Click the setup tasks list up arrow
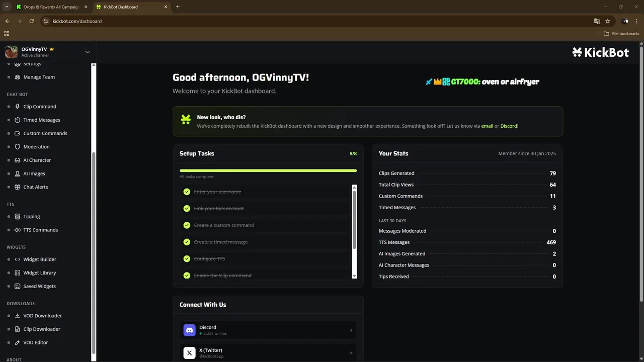The height and width of the screenshot is (362, 644). pos(354,188)
